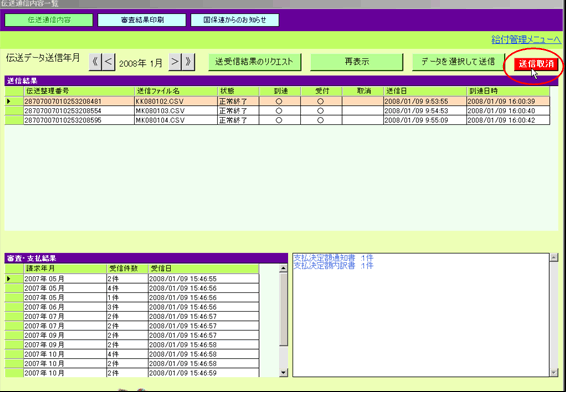Select 2007年05月 row received 15:46:55
Viewport: 567px width, 393px height.
tap(132, 279)
